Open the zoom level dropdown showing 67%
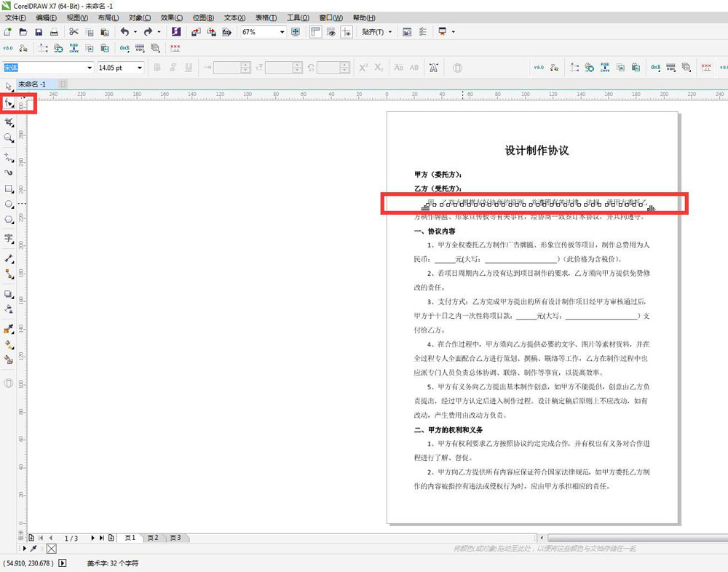 click(284, 31)
